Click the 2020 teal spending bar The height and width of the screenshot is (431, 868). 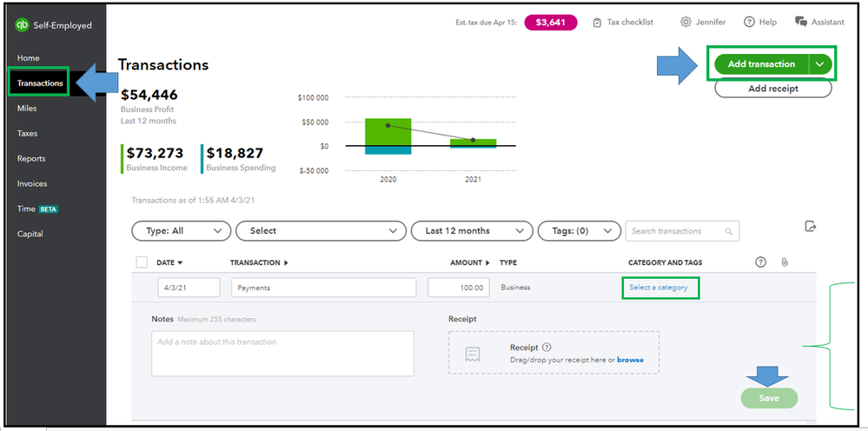coord(388,150)
